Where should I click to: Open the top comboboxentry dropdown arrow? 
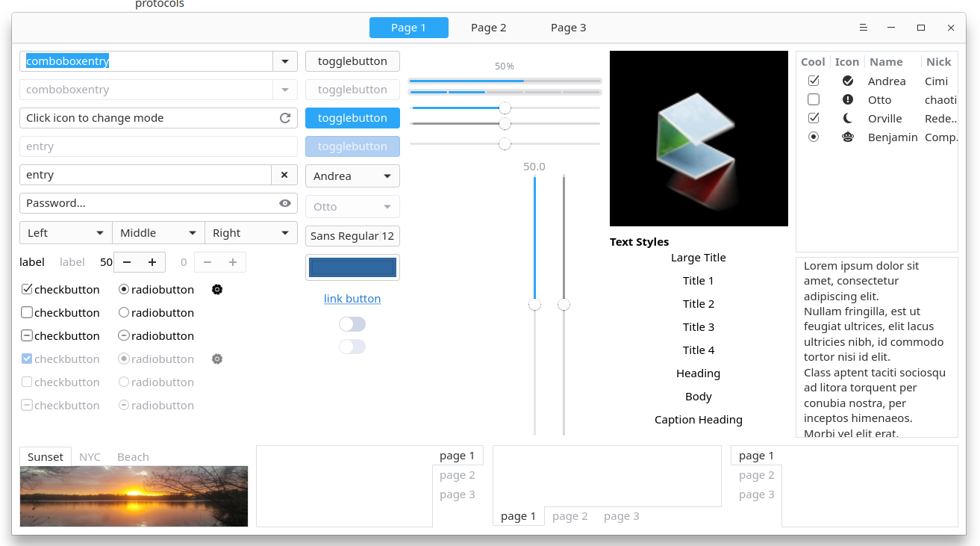click(285, 61)
